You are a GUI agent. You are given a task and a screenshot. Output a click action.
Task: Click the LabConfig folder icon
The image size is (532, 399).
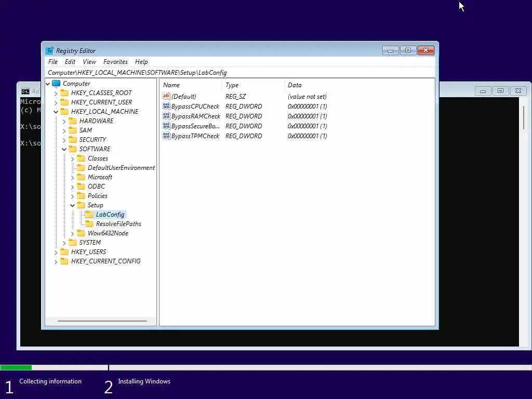pos(89,215)
